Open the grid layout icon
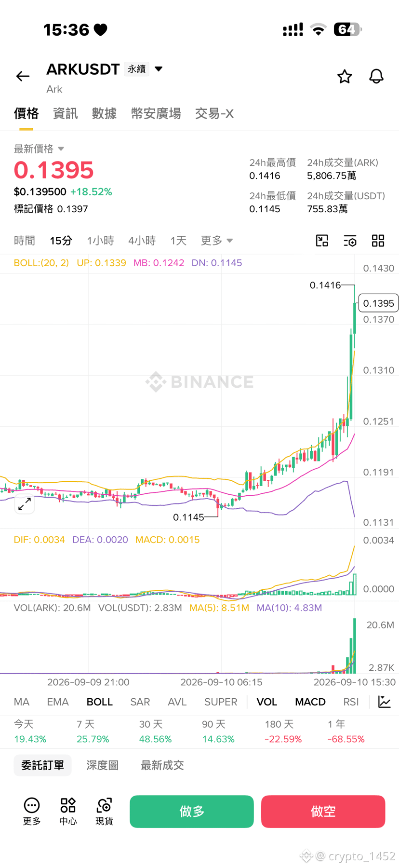 [x=378, y=241]
